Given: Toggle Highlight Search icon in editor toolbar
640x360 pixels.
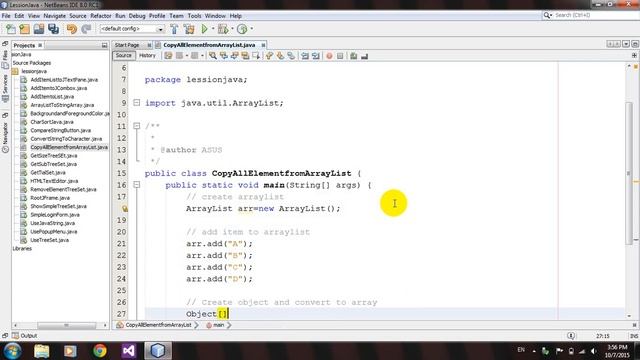Looking at the screenshot, I should (245, 56).
